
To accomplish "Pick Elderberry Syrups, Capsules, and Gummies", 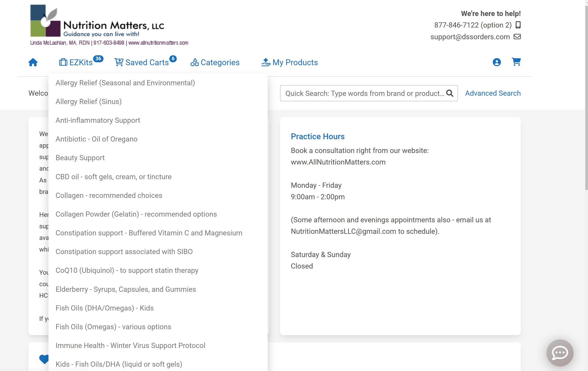I will click(x=126, y=289).
